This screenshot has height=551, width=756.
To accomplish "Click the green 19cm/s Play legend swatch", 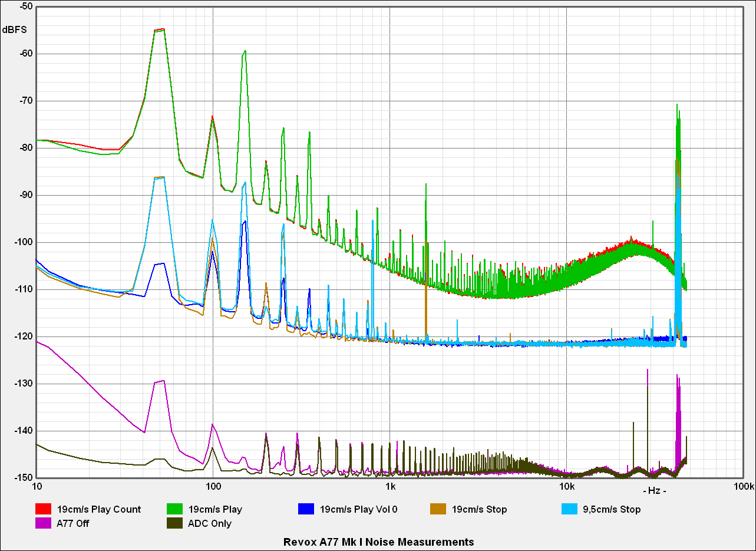I will point(175,509).
